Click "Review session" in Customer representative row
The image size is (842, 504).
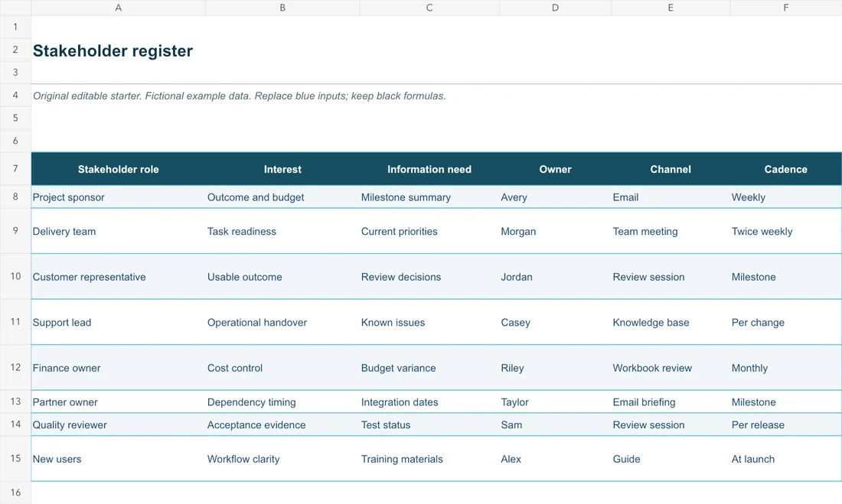(x=671, y=277)
